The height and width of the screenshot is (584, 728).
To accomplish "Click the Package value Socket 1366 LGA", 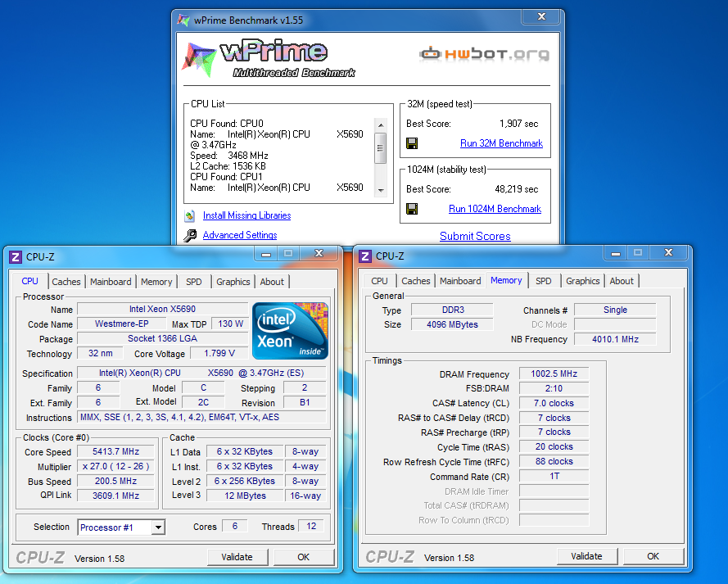I will pyautogui.click(x=162, y=338).
